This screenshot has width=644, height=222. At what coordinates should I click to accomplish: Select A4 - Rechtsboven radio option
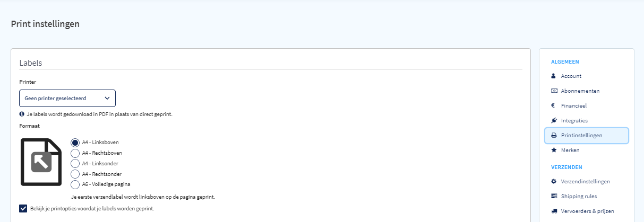[75, 153]
